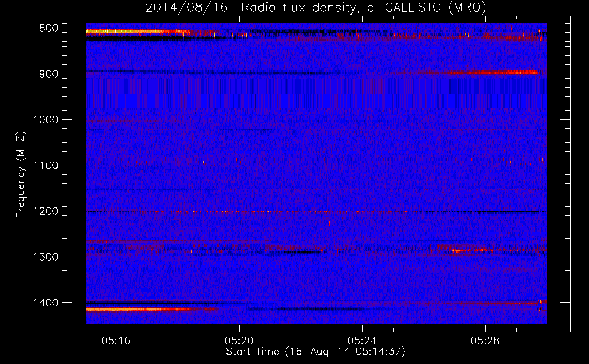Select the 1400 frequency axis label
The image size is (589, 364).
(x=46, y=303)
